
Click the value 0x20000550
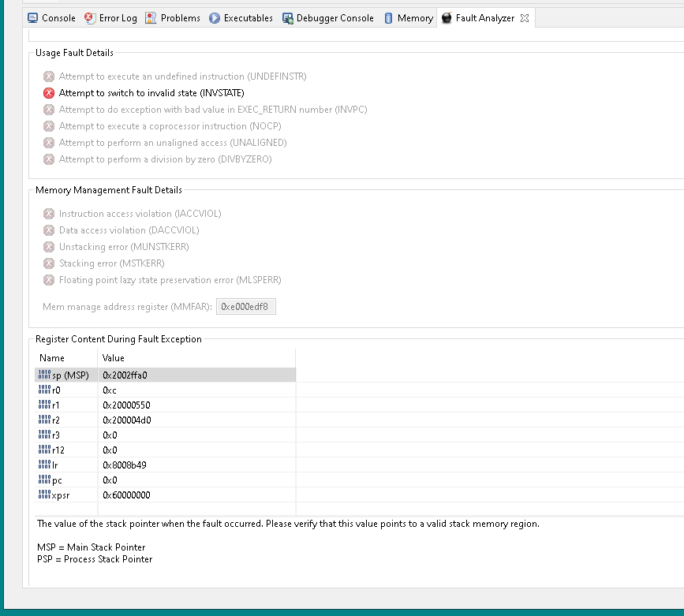126,405
